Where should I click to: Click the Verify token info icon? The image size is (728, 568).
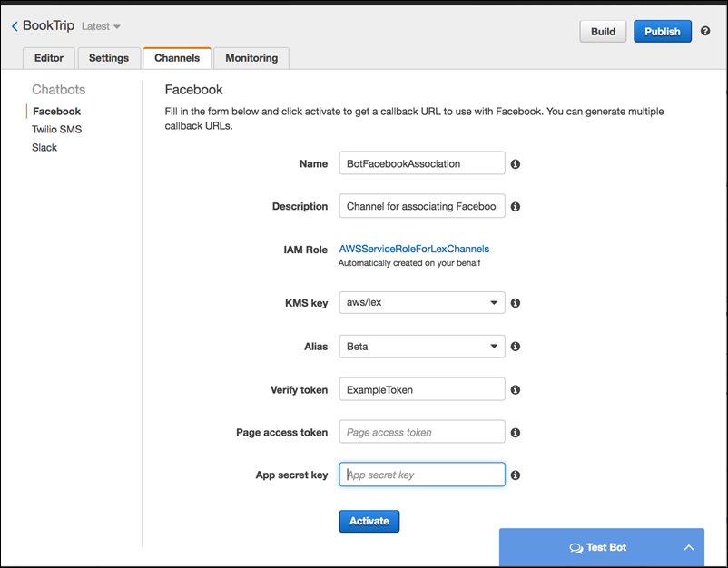[515, 389]
